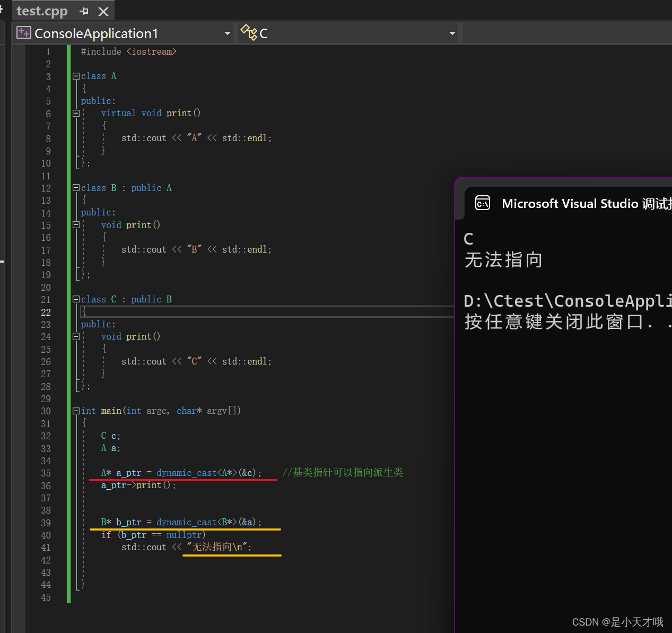Select the test.cpp tab
Image resolution: width=672 pixels, height=633 pixels.
point(42,10)
